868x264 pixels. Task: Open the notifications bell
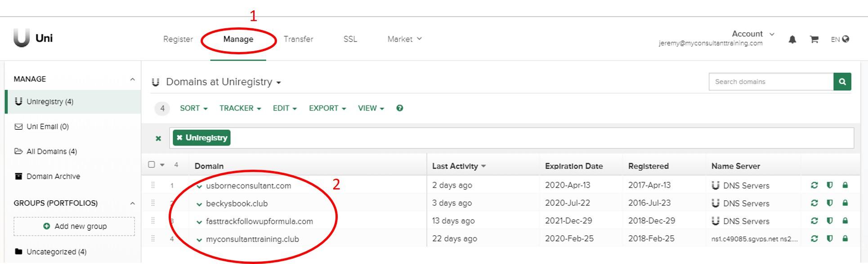(792, 40)
